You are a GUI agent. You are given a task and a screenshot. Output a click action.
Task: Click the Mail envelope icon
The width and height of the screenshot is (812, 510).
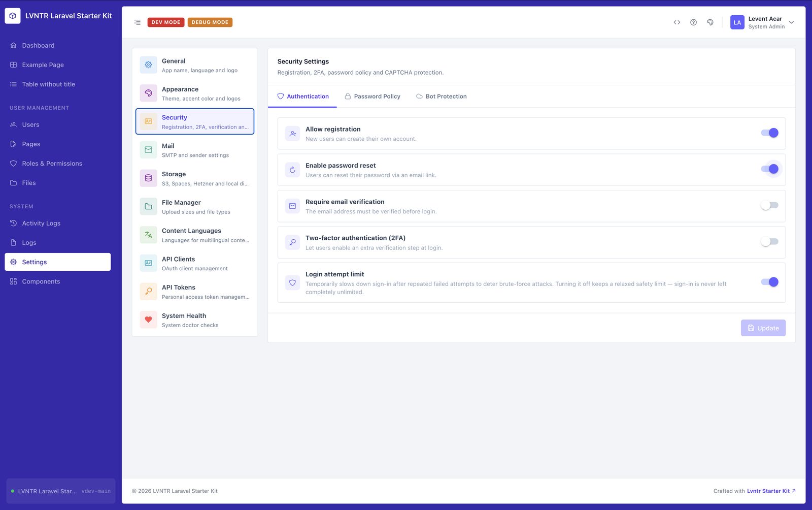pyautogui.click(x=148, y=150)
